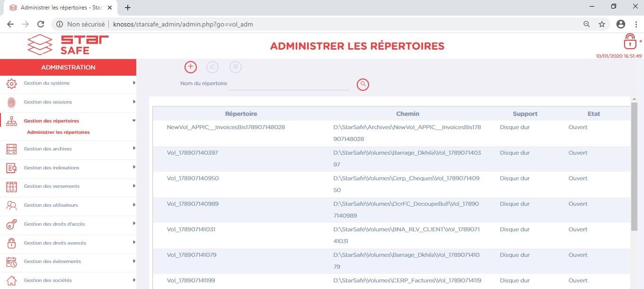Click the add directory plus icon
This screenshot has height=289, width=644.
(190, 67)
